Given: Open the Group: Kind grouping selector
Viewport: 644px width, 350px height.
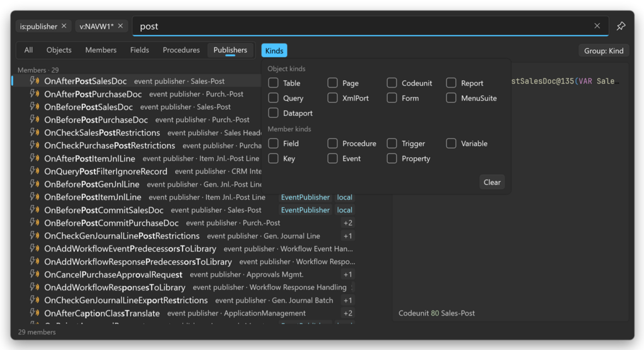Looking at the screenshot, I should point(603,51).
